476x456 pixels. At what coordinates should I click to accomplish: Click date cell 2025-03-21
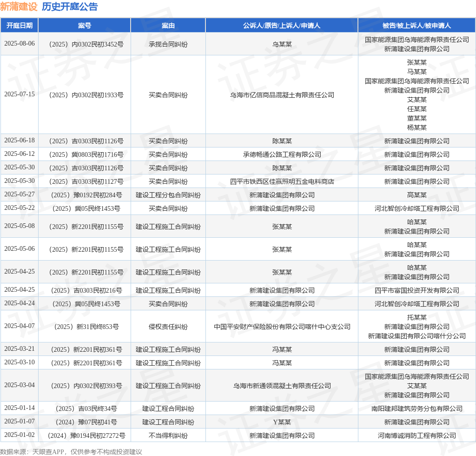[x=20, y=349]
